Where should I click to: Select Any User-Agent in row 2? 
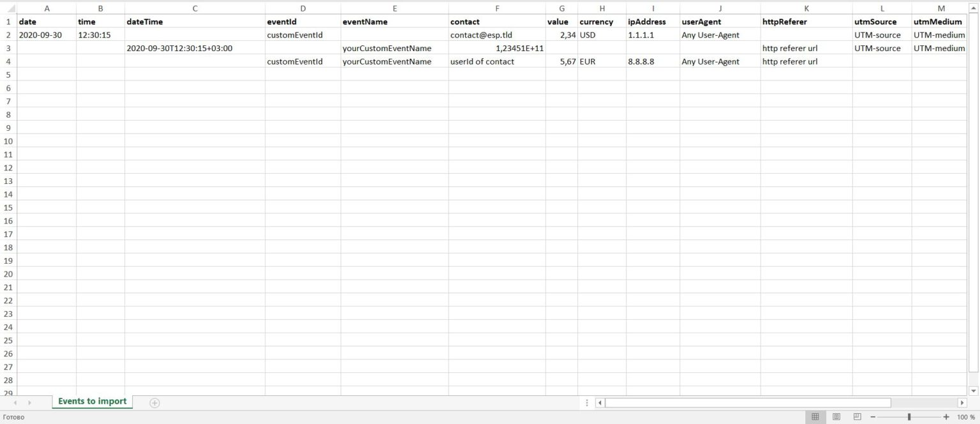[720, 35]
